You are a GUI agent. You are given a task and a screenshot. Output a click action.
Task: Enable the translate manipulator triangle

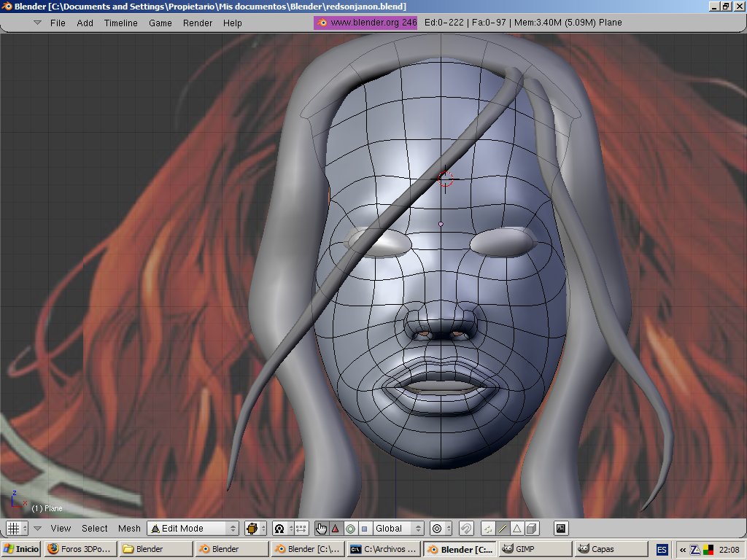coord(336,528)
